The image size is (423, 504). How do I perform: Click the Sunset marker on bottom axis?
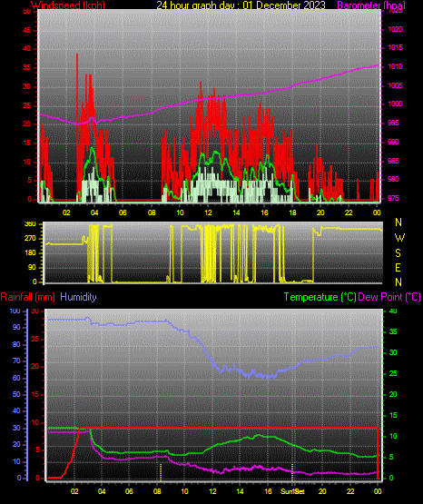(x=292, y=491)
